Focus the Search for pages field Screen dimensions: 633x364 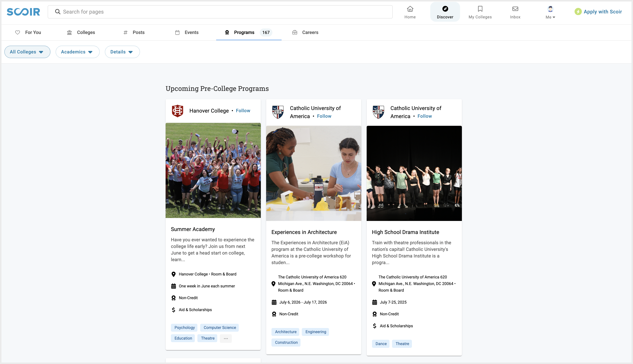[225, 12]
